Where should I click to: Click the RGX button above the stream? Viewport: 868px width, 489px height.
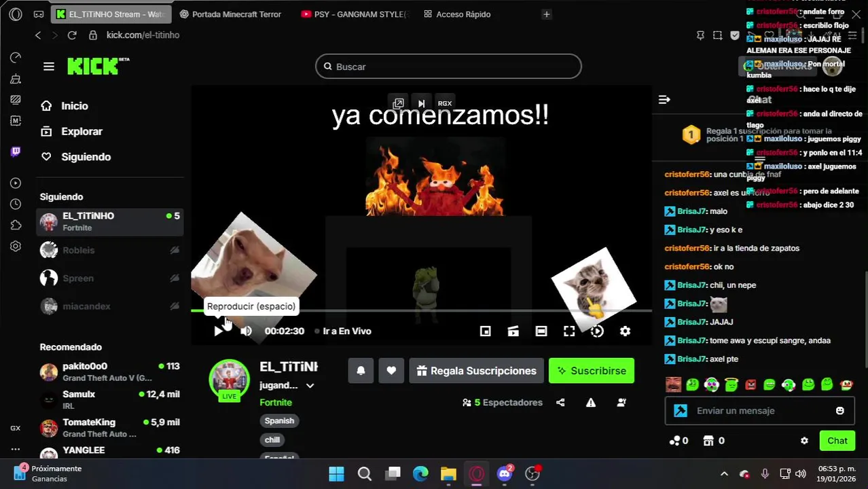tap(445, 103)
